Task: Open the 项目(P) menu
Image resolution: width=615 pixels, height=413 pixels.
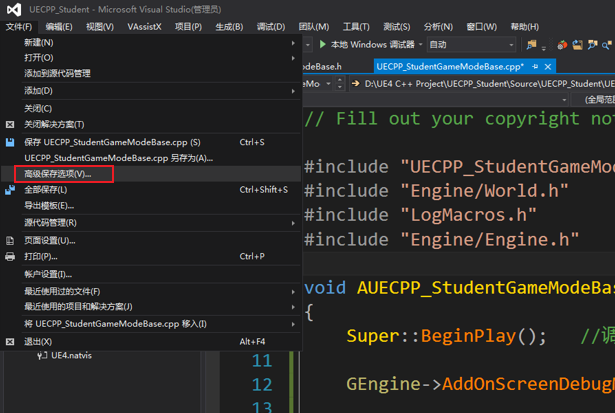Action: pyautogui.click(x=188, y=27)
